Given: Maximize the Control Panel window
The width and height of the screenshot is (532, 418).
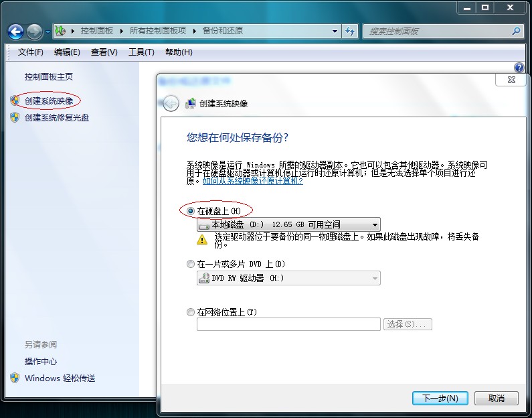Looking at the screenshot, I should [486, 7].
